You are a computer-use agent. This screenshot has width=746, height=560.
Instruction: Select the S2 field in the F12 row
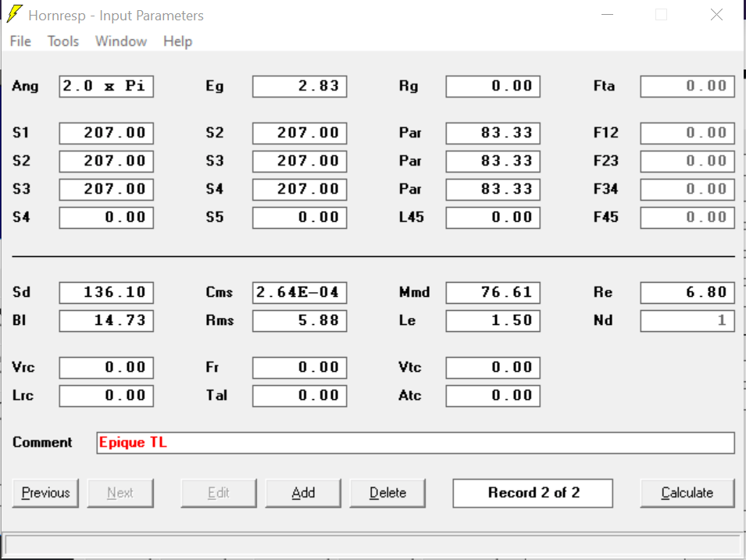point(300,134)
